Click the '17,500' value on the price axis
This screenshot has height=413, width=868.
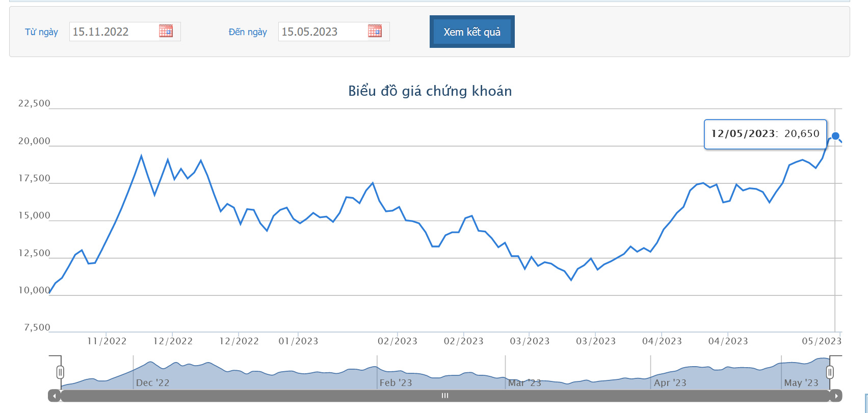click(34, 178)
